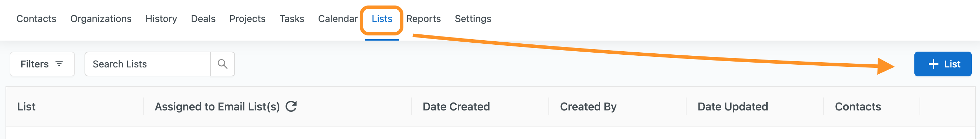
Task: Open the Reports tab
Action: (423, 19)
